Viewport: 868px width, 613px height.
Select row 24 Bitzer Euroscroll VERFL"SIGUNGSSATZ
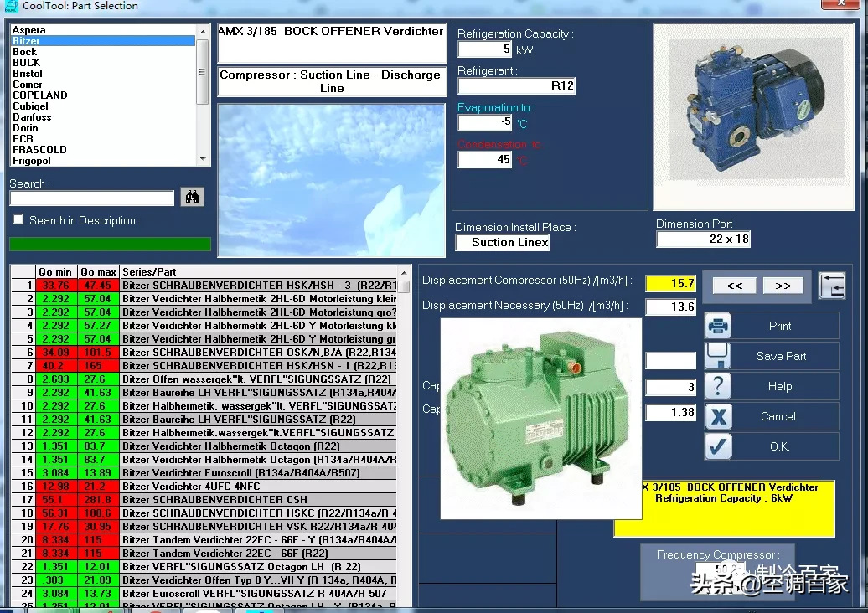204,593
